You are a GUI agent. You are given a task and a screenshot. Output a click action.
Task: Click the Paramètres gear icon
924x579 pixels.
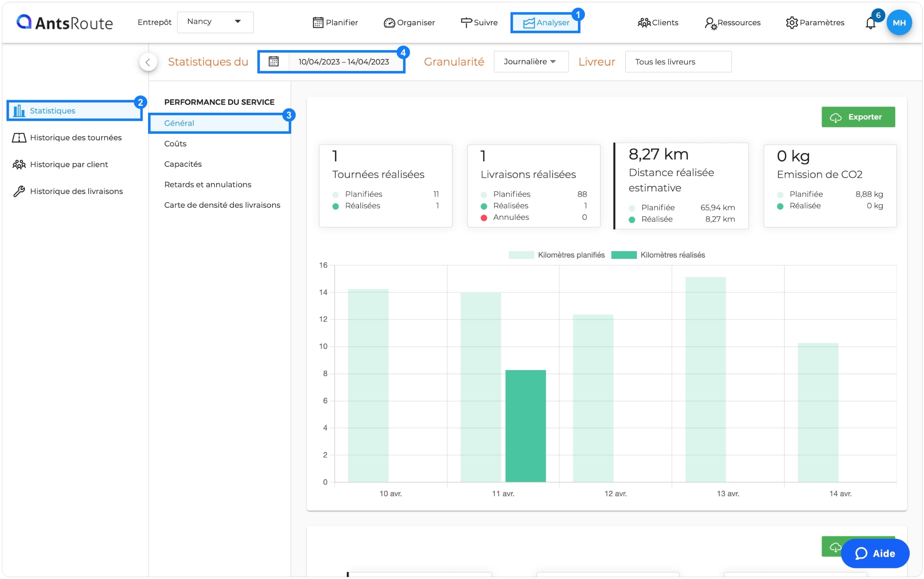tap(791, 23)
